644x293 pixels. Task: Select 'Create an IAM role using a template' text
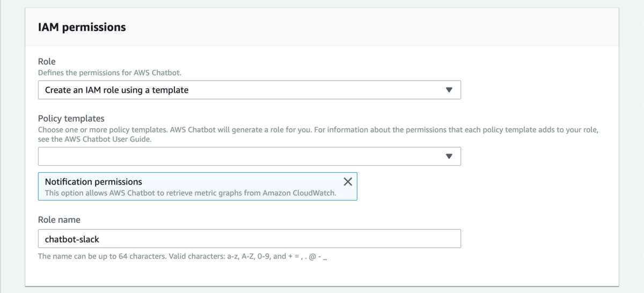116,90
